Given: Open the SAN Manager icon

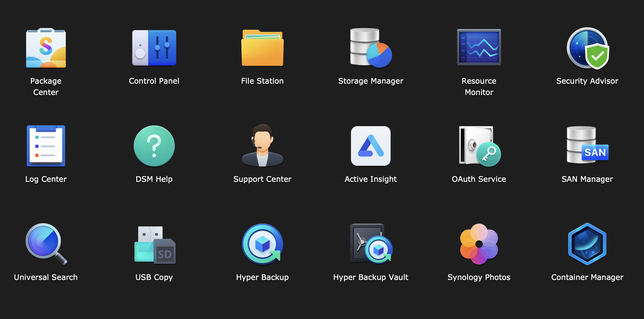Looking at the screenshot, I should [587, 145].
